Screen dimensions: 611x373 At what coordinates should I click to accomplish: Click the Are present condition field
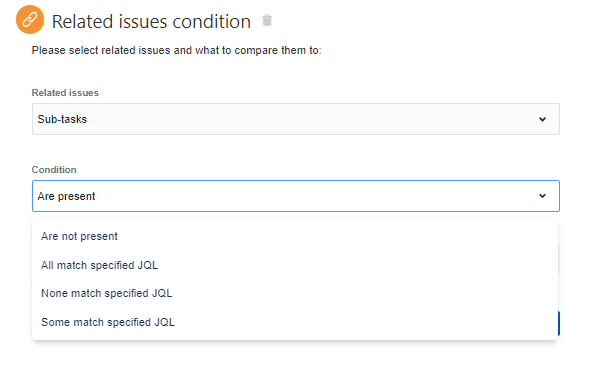(x=296, y=196)
